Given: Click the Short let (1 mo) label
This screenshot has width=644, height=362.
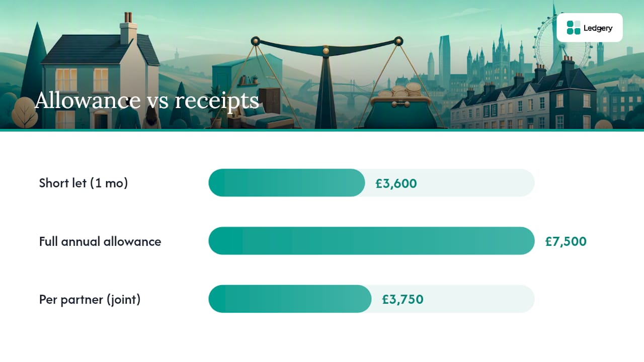Looking at the screenshot, I should (84, 183).
